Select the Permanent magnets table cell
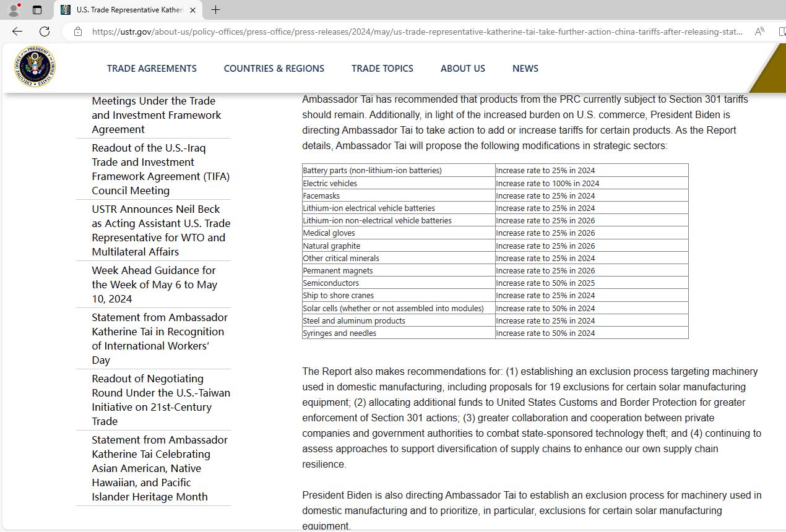The image size is (786, 532). [399, 270]
